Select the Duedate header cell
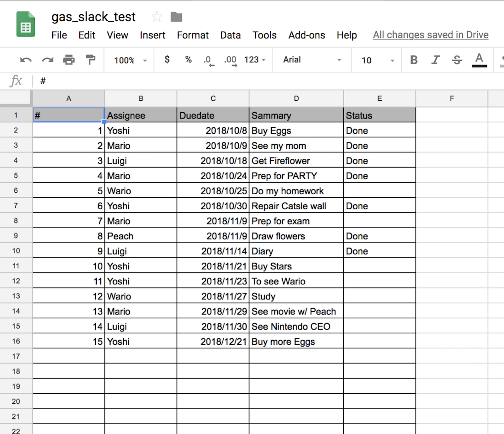This screenshot has width=504, height=434. [x=213, y=115]
